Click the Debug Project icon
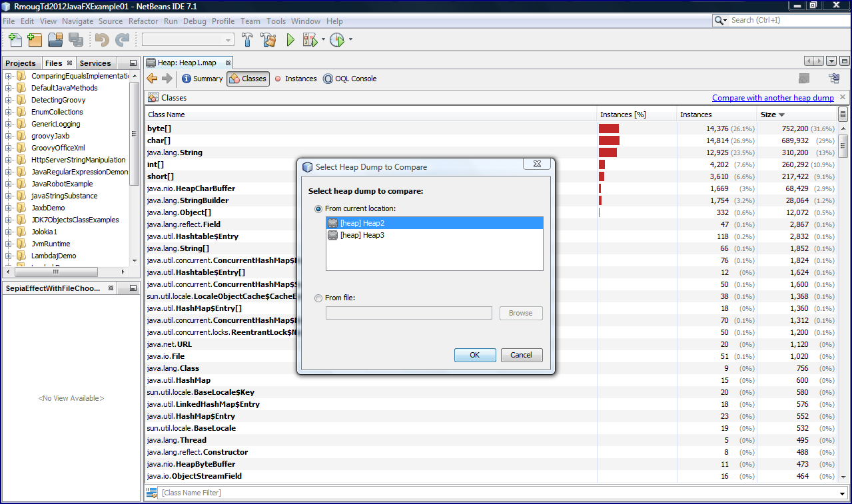This screenshot has height=504, width=852. [x=310, y=40]
